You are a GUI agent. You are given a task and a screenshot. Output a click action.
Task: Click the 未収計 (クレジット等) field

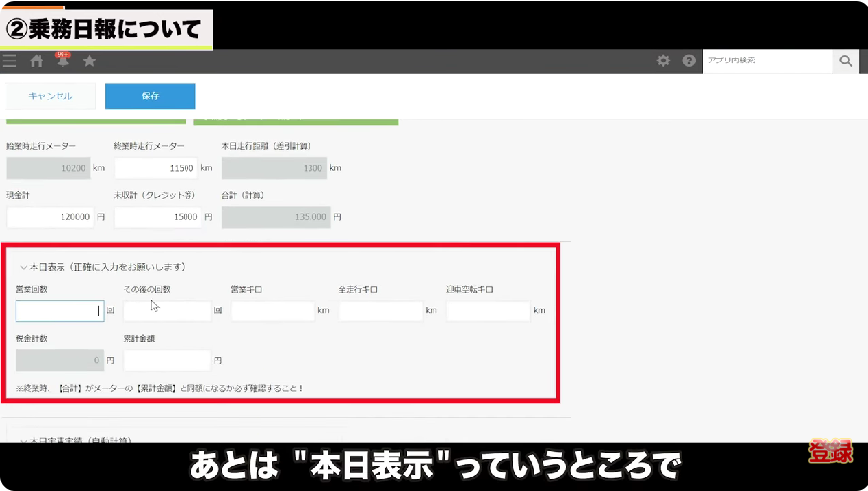156,217
